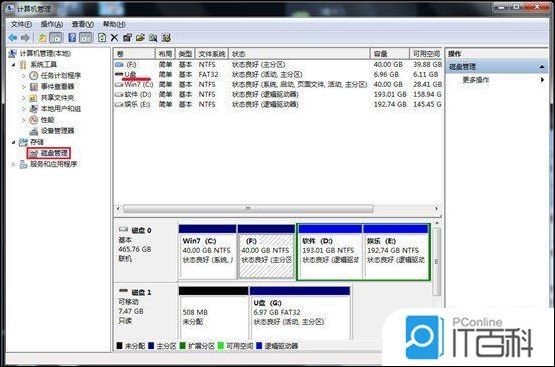Expand the 任务计划程序 node

coord(24,76)
